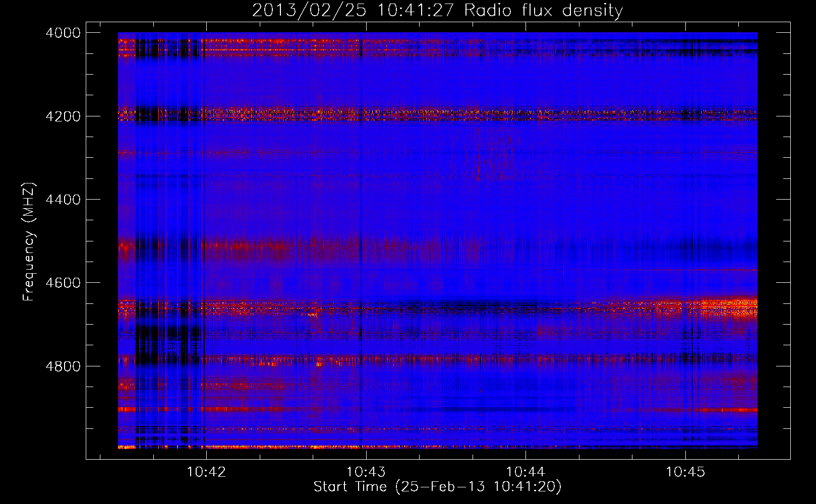Click the 10:44 time axis label
This screenshot has width=816, height=504.
point(526,472)
